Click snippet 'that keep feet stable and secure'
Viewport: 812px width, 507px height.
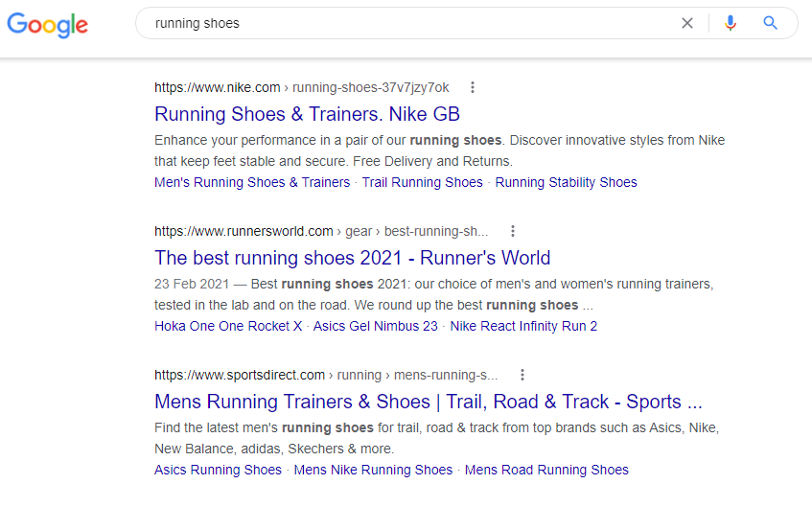tap(250, 161)
